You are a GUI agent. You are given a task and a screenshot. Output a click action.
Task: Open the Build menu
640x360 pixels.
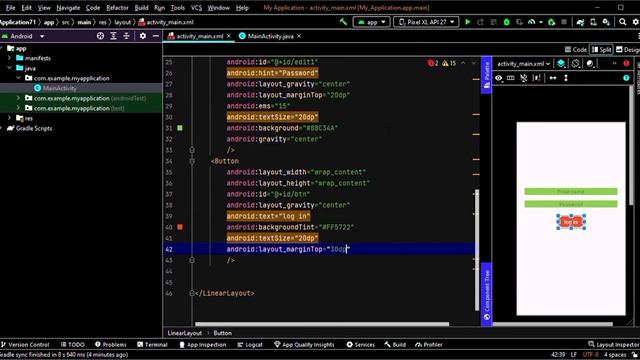point(141,8)
